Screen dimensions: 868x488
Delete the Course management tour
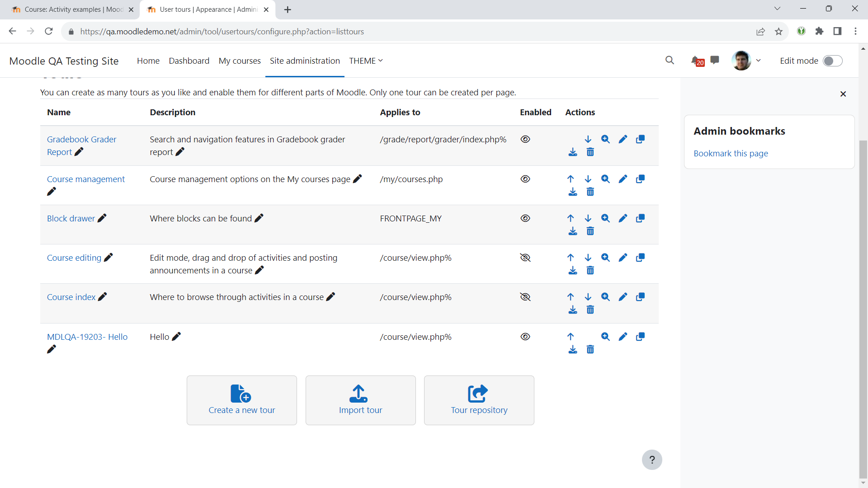[590, 192]
